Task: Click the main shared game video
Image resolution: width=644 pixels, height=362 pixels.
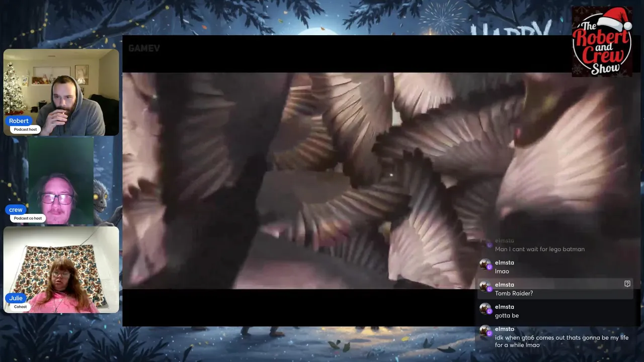Action: point(382,180)
